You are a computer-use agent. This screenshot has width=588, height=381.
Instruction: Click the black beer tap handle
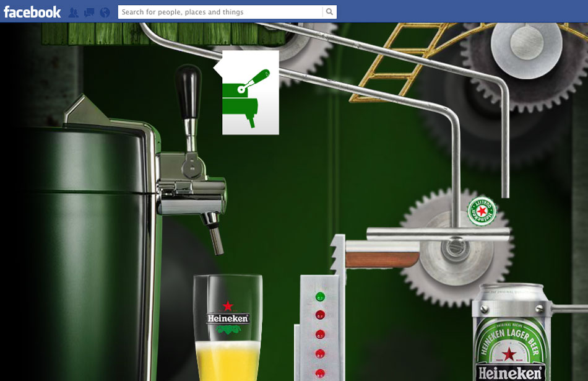[x=188, y=92]
